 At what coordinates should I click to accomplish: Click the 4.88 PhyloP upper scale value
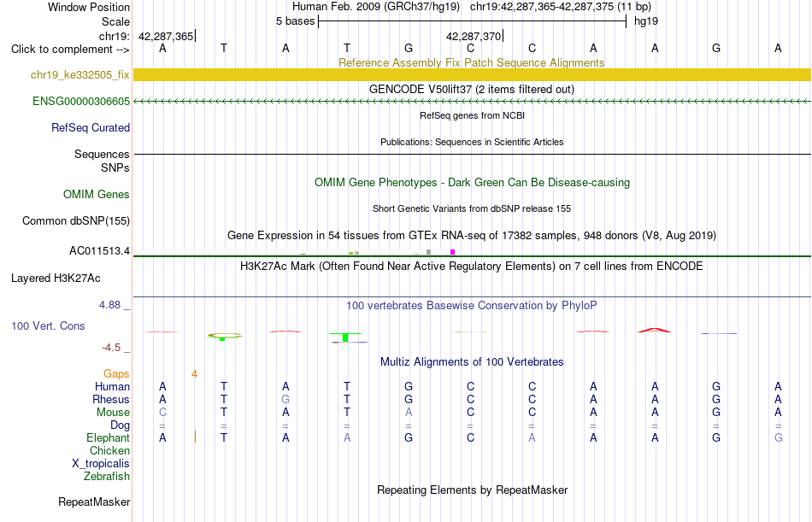(x=109, y=304)
